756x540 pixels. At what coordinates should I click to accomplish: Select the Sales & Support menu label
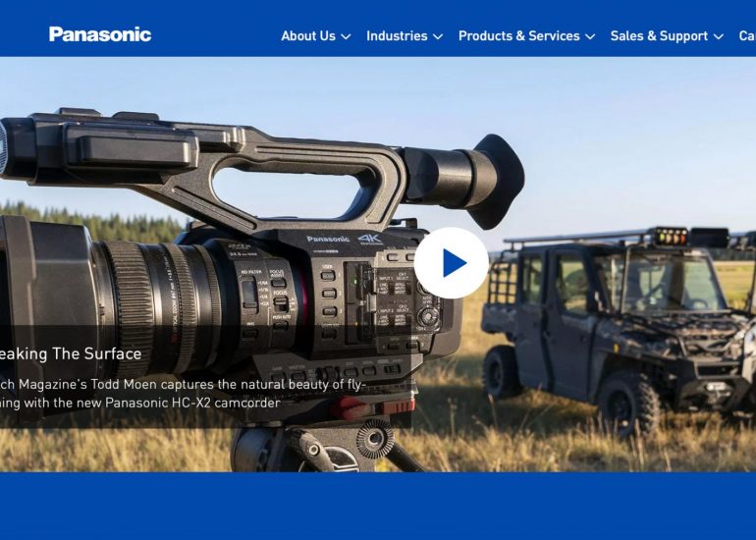[x=658, y=35]
